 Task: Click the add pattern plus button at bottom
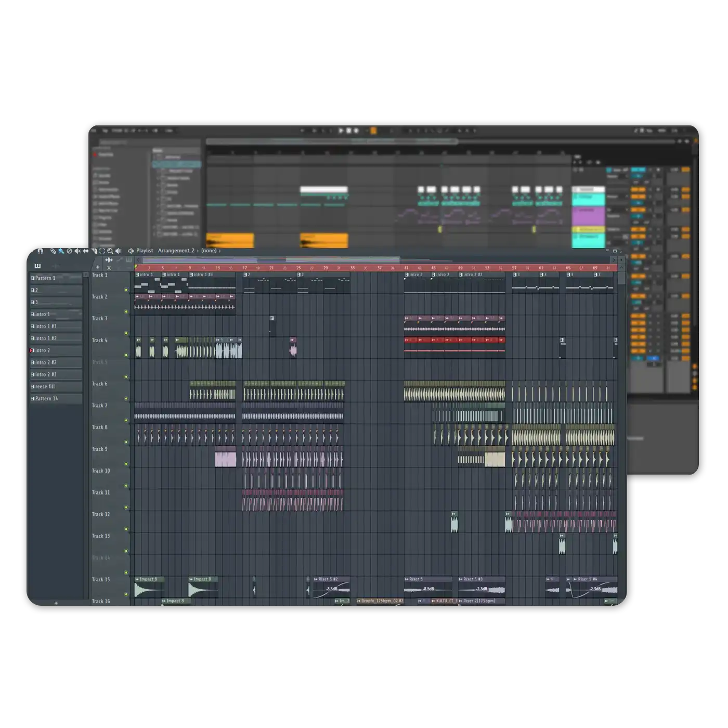click(56, 603)
